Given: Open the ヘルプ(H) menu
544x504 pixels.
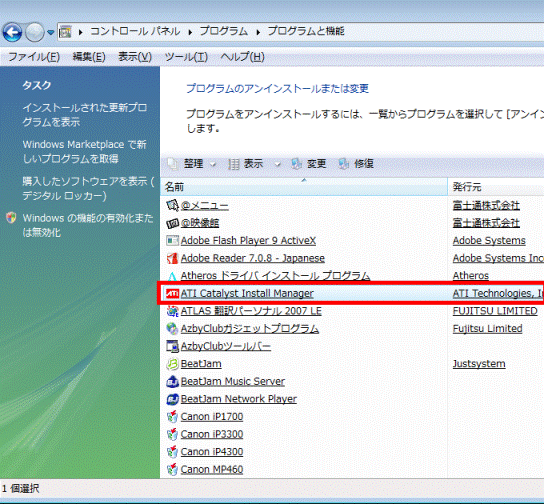Looking at the screenshot, I should [243, 57].
